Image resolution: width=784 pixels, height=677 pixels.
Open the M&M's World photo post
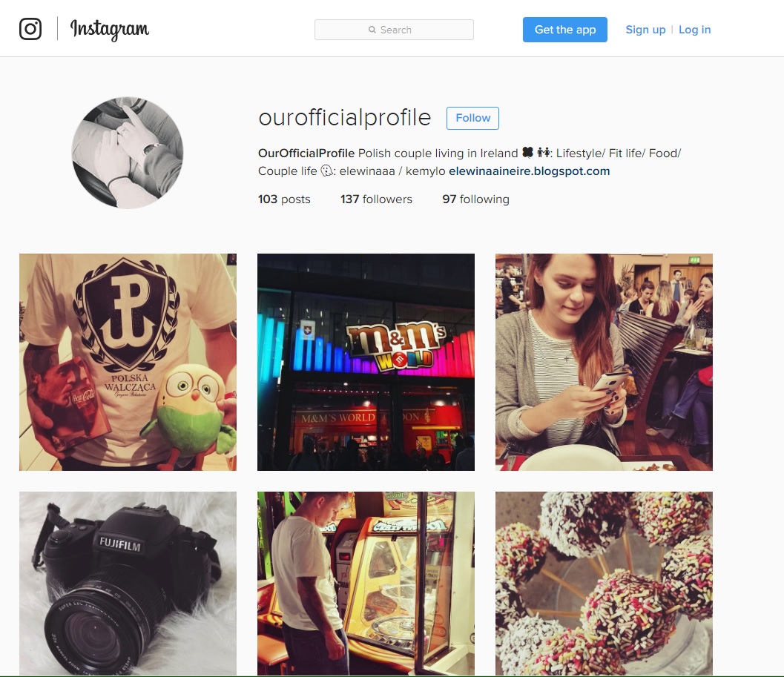click(366, 362)
